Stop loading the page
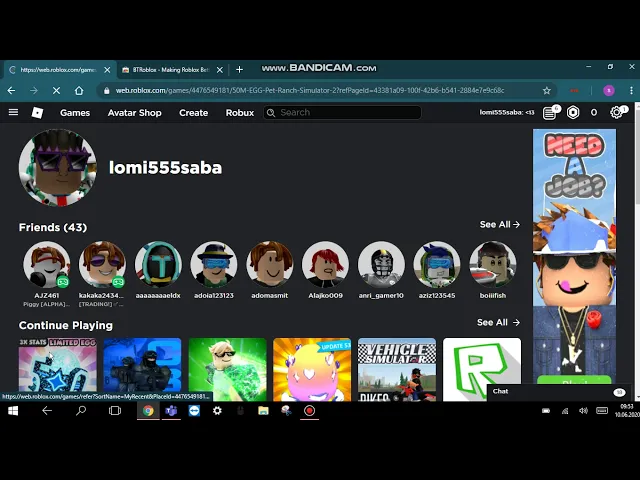Screen dimensions: 640x480 (x=56, y=90)
